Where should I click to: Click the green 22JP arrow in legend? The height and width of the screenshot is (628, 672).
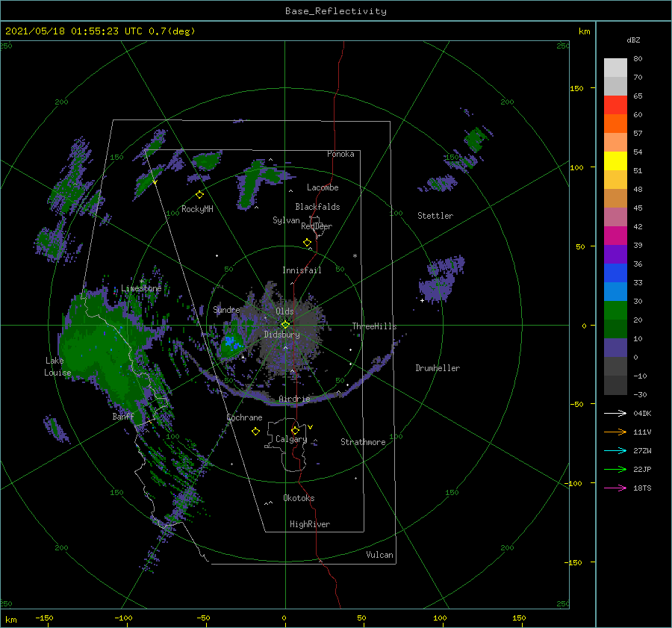[615, 470]
